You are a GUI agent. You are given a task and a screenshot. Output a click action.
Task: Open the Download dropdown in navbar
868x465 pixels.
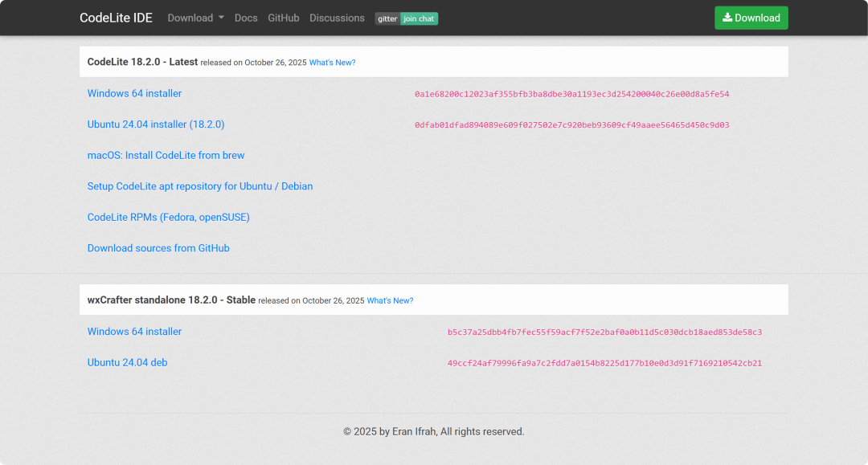pos(195,18)
